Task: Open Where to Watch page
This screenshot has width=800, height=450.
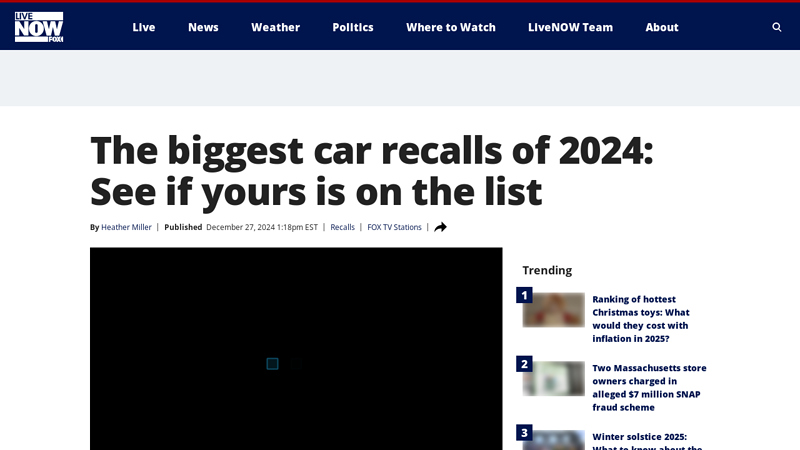Action: [x=451, y=27]
